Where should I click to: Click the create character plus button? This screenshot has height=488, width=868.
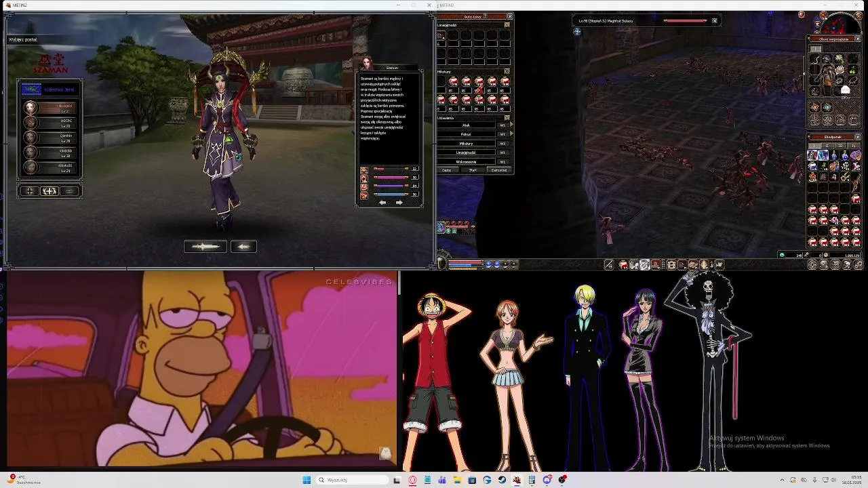point(30,191)
